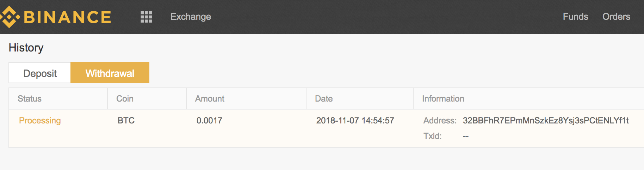
Task: Click the History page heading
Action: pyautogui.click(x=26, y=48)
